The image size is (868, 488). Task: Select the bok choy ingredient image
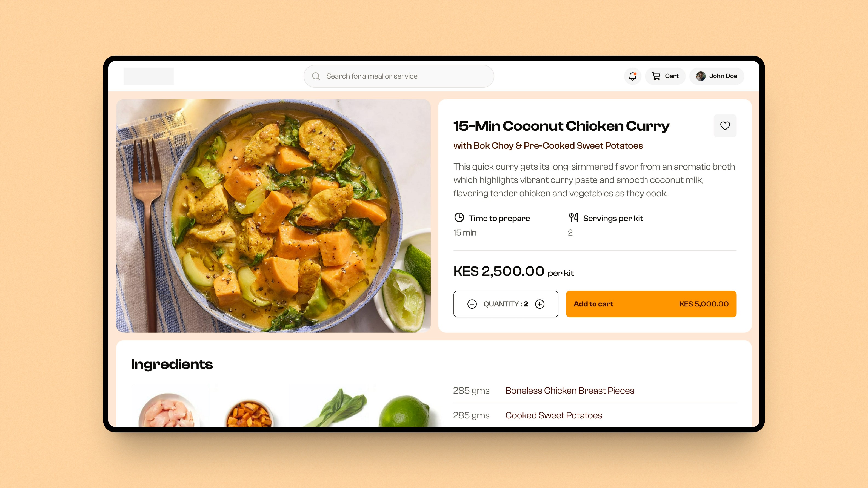pos(335,407)
